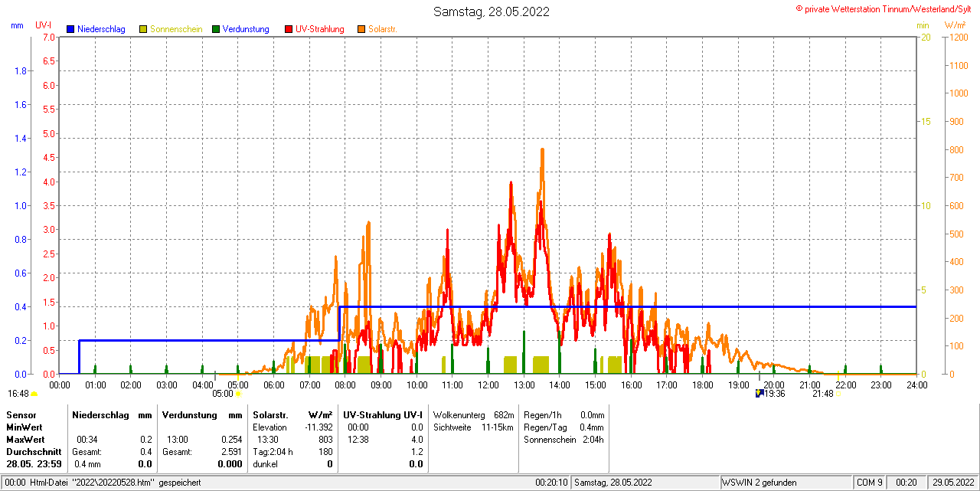
Task: Click the 7.0 value on the UV-I axis
Action: pyautogui.click(x=49, y=37)
